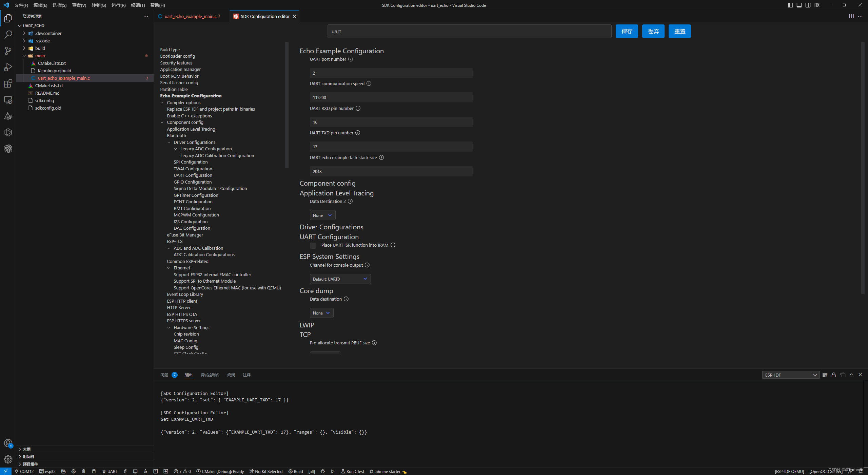Open the ESP-IDF Explorer icon in activity bar
Viewport: 868px width, 475px height.
tap(8, 149)
